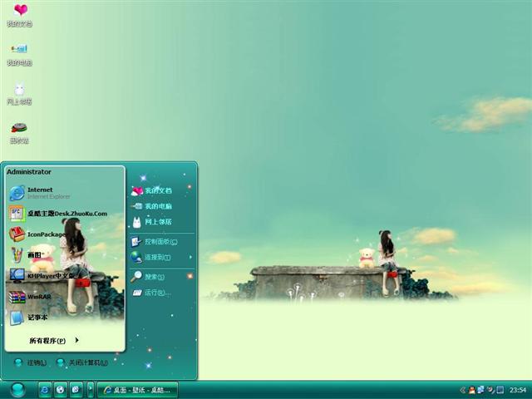Click the blue square tray icon
Image resolution: width=532 pixels, height=399 pixels.
pyautogui.click(x=500, y=390)
